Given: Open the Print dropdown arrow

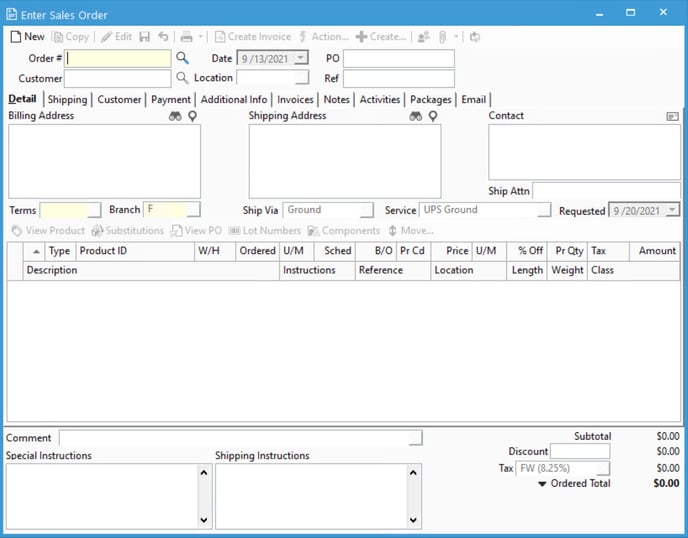Looking at the screenshot, I should click(201, 37).
